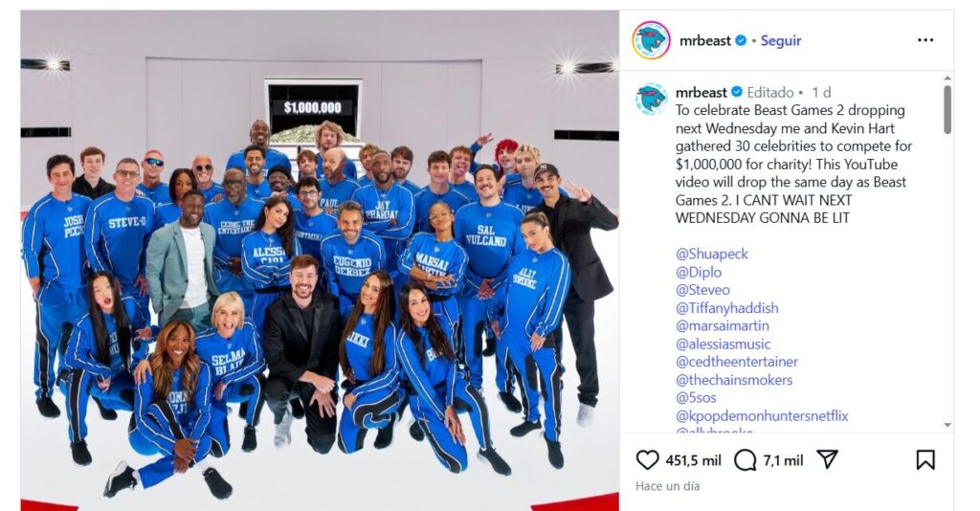Open more options three-dot menu
The width and height of the screenshot is (980, 511).
(925, 40)
